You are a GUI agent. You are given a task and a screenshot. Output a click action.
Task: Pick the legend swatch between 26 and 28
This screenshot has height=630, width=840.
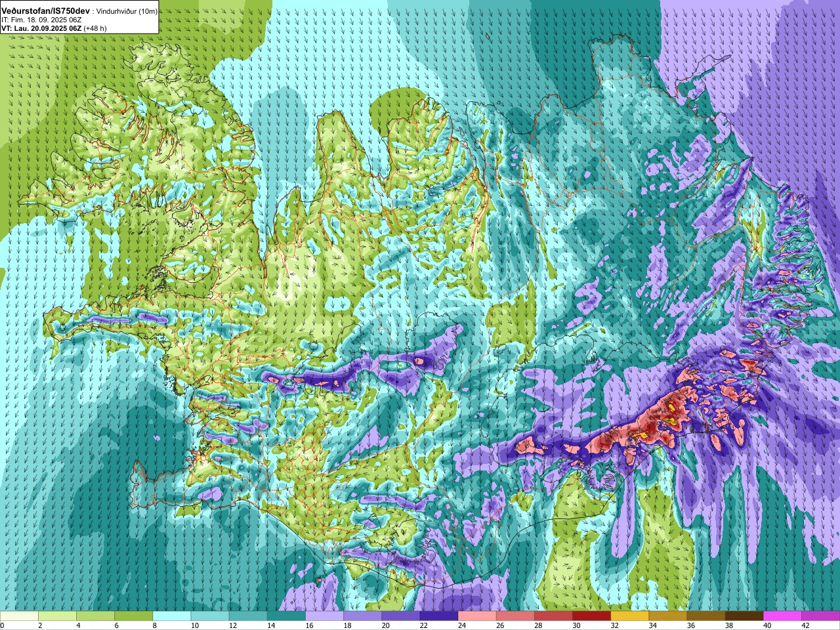tap(515, 616)
